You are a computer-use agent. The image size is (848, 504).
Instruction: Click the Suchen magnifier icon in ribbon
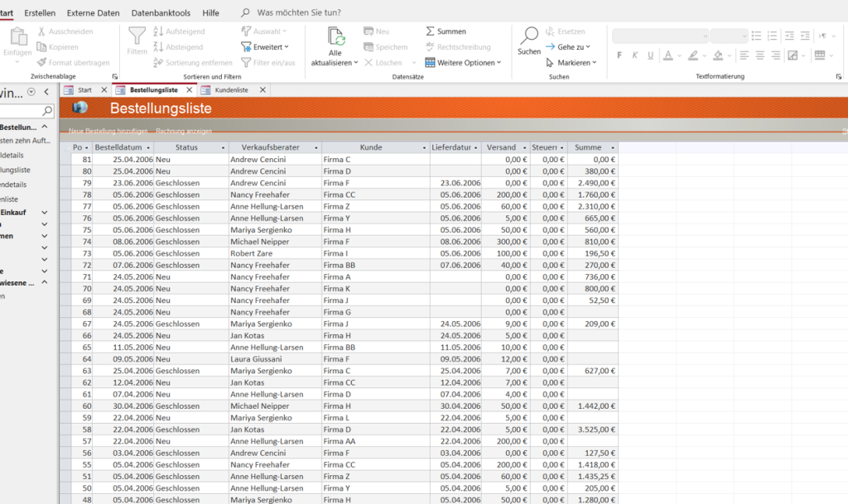(x=529, y=36)
